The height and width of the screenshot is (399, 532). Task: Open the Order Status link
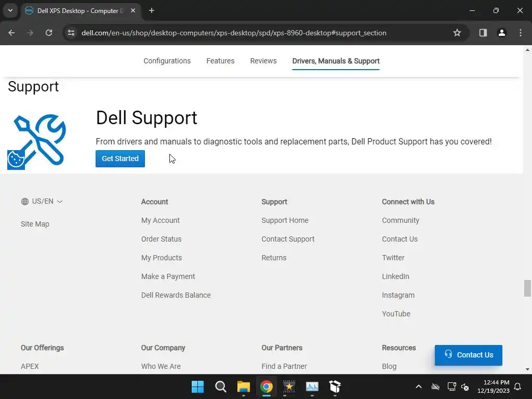(161, 239)
